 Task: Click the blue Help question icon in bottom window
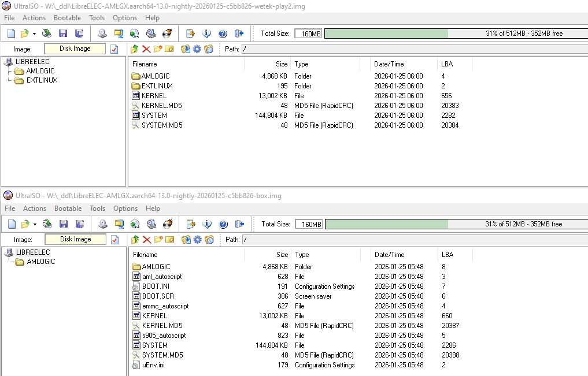[x=223, y=224]
